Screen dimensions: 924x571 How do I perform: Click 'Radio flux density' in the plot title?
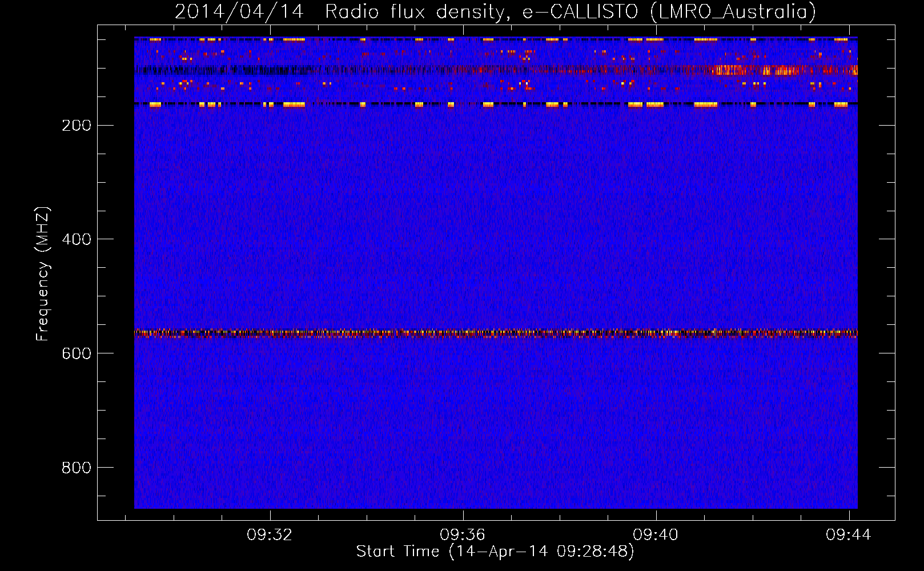coord(414,11)
